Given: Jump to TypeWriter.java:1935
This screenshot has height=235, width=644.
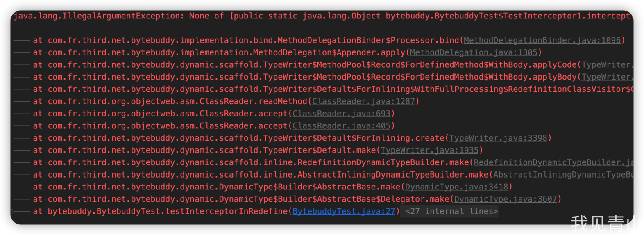Looking at the screenshot, I should (x=429, y=151).
